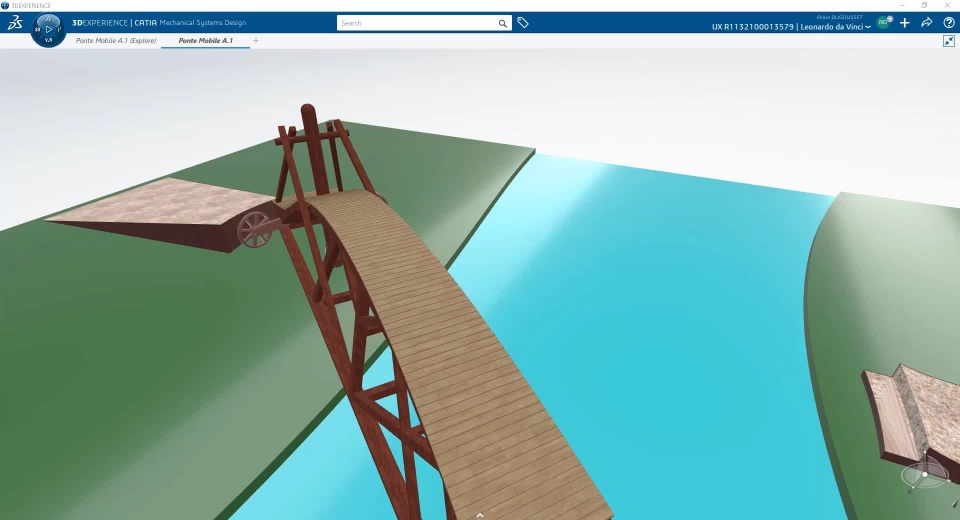Close the 3DEXPERIENCE window

pos(947,5)
